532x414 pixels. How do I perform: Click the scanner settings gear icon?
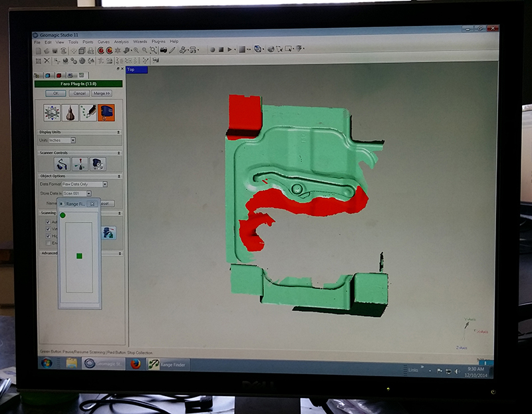97,163
